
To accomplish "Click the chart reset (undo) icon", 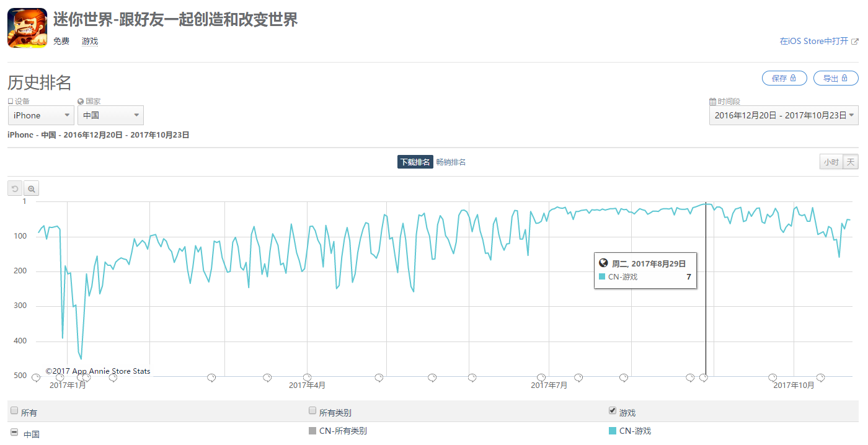I will (x=15, y=188).
